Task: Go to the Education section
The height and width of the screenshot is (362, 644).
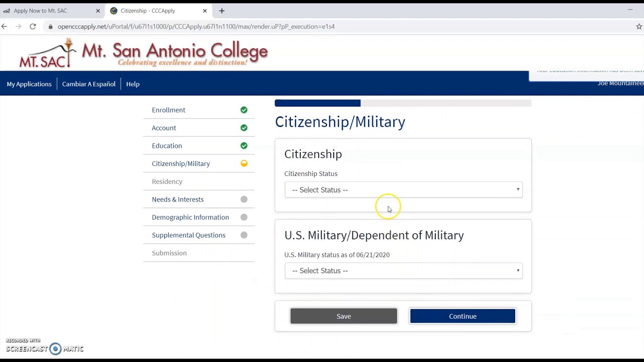Action: point(167,146)
